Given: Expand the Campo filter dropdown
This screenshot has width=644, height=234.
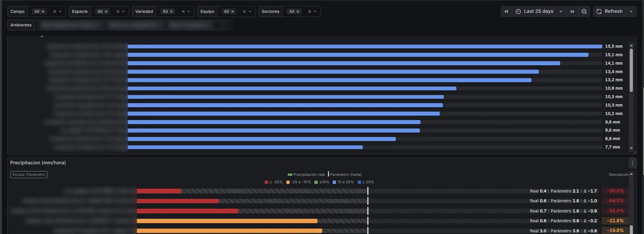Looking at the screenshot, I should pos(60,12).
